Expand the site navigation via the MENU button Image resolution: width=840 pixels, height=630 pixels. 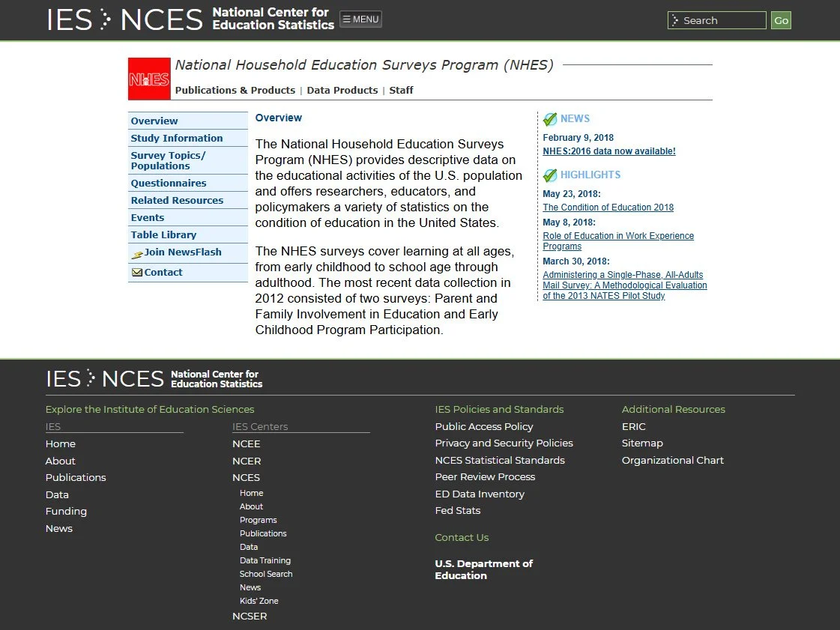pos(360,19)
